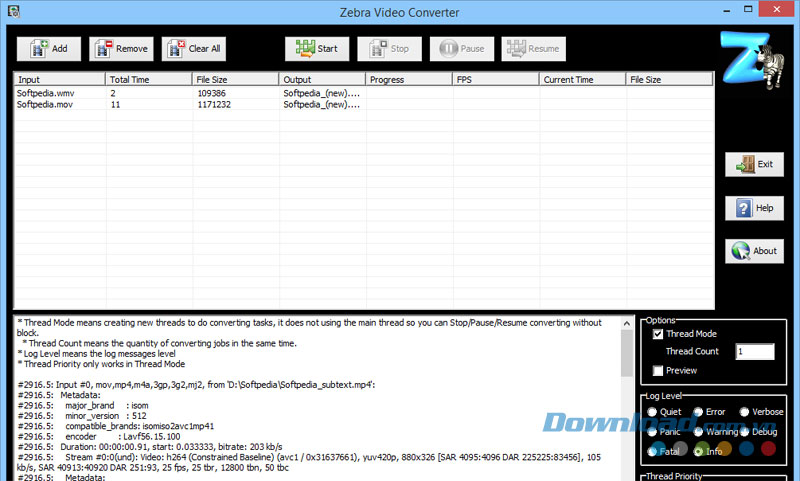Open the About dialog

754,251
